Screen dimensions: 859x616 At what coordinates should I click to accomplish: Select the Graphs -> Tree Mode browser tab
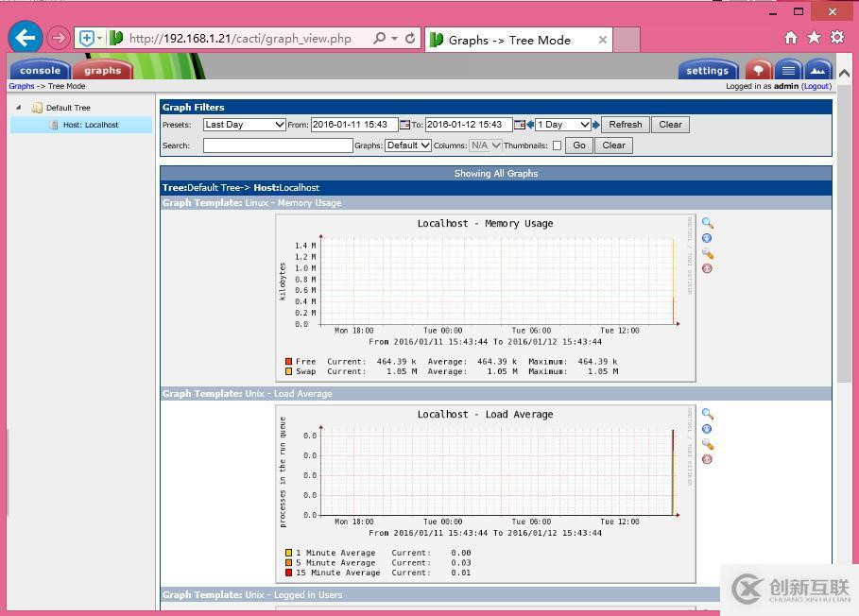click(518, 40)
